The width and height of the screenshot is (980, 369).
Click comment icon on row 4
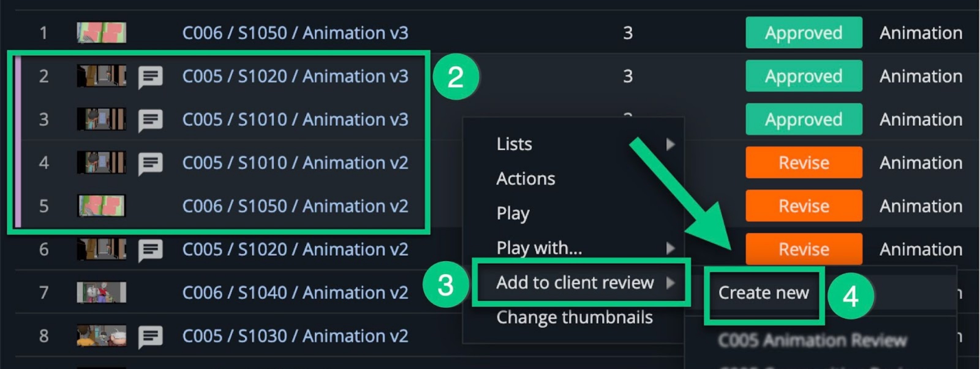[151, 164]
